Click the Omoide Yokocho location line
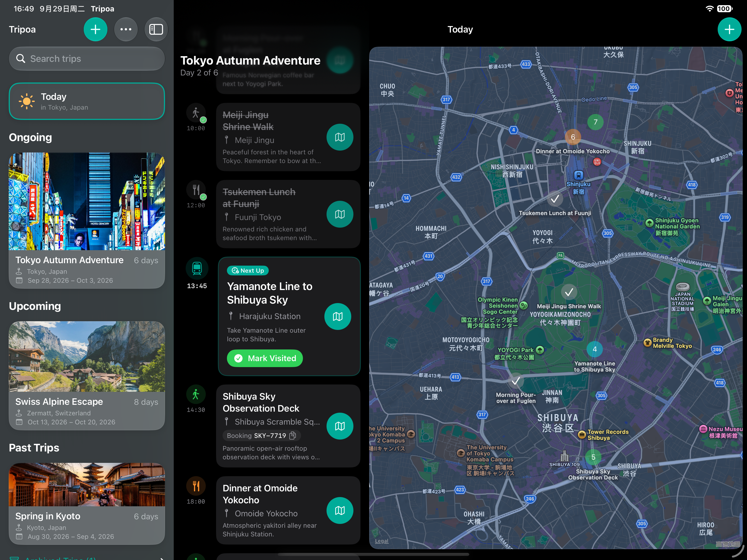This screenshot has width=747, height=560. click(x=261, y=513)
